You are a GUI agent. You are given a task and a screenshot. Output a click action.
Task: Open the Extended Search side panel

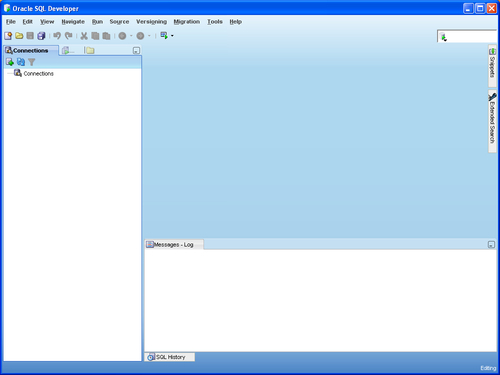[492, 121]
